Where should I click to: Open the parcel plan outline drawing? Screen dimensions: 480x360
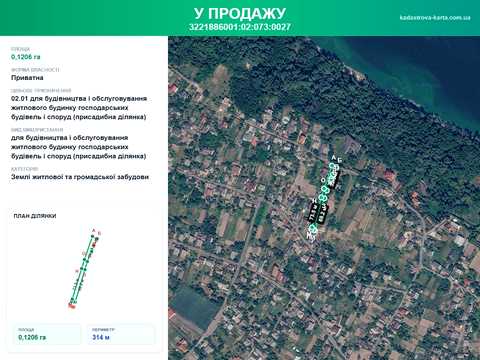(x=84, y=268)
